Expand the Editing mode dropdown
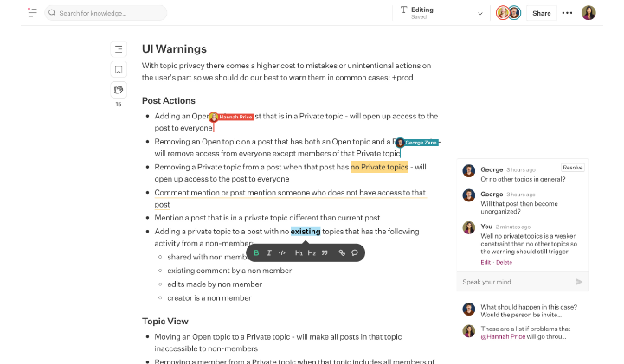624x364 pixels. pyautogui.click(x=480, y=13)
